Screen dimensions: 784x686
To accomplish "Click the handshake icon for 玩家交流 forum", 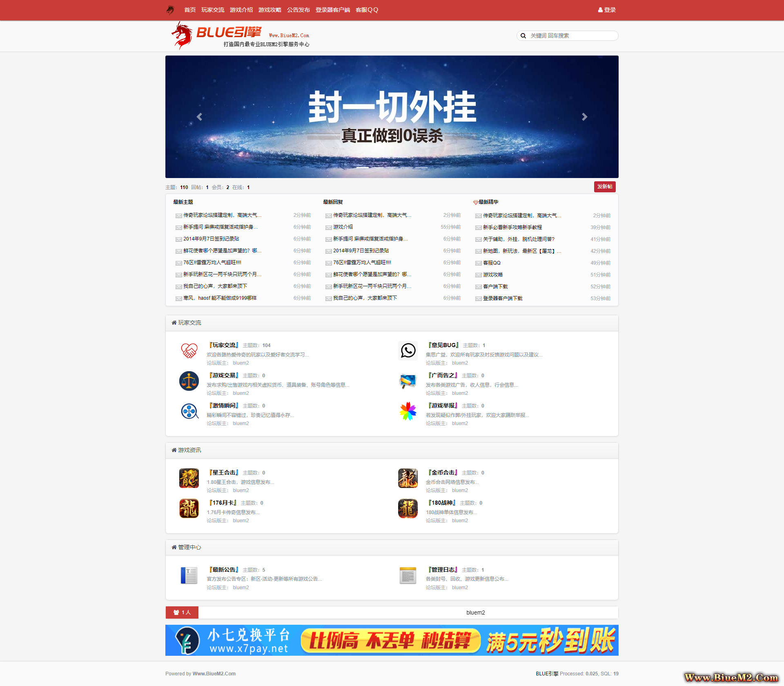I will click(x=189, y=351).
